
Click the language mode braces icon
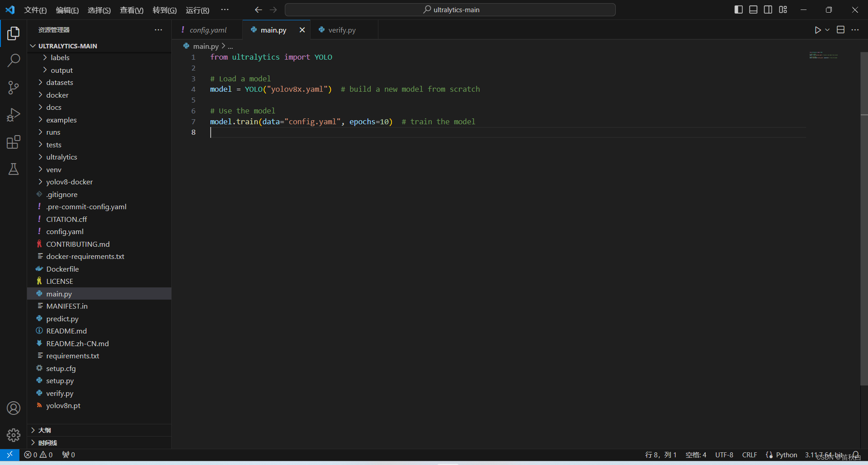point(769,455)
